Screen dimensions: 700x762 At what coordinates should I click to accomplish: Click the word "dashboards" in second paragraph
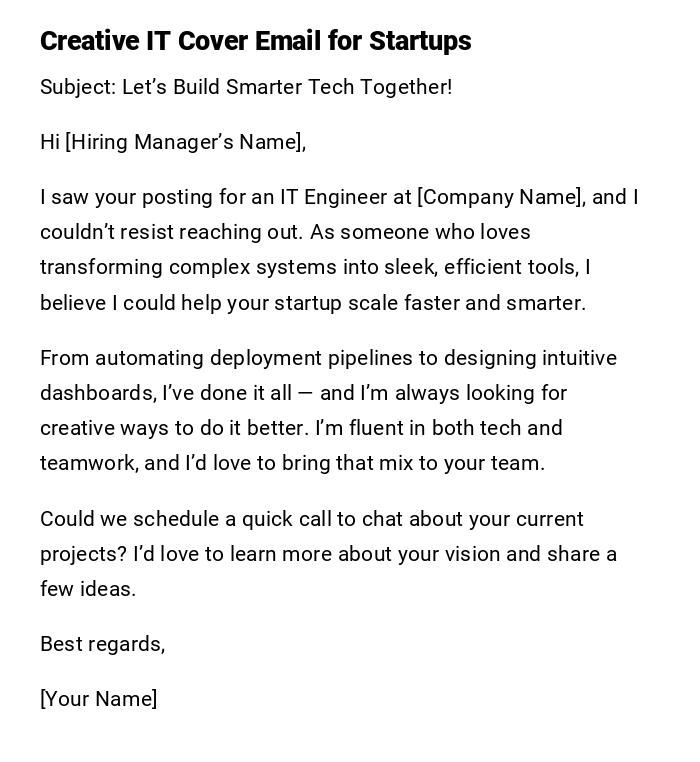pos(97,393)
